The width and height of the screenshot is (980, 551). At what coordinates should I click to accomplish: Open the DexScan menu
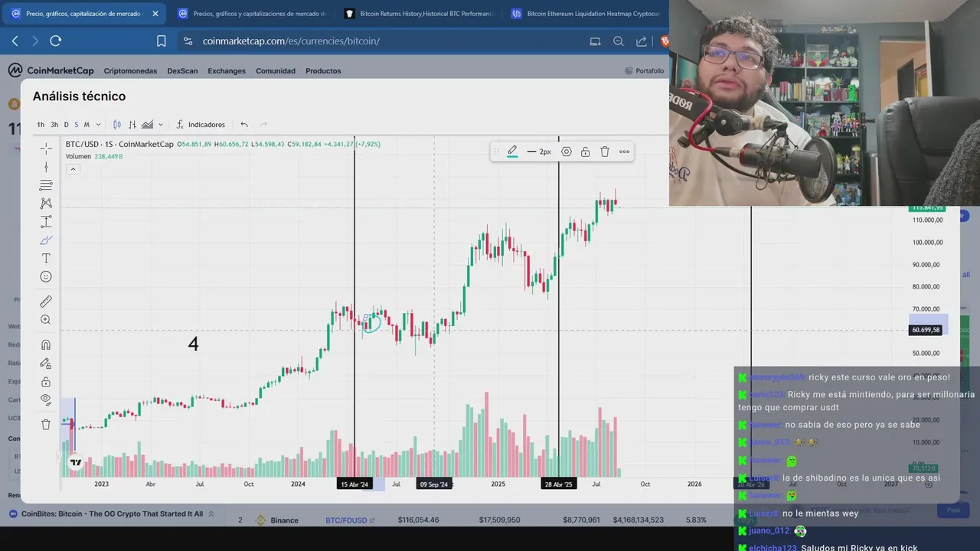point(182,71)
